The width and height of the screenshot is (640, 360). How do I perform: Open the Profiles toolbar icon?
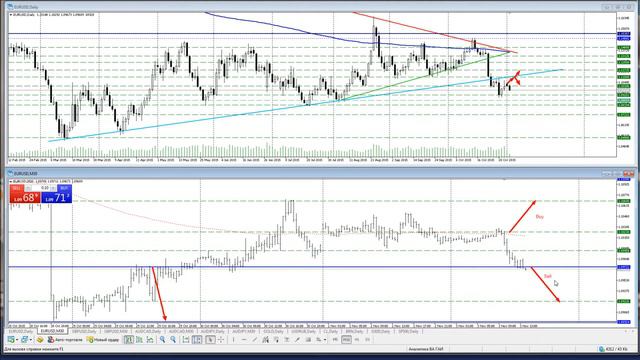tap(24, 340)
